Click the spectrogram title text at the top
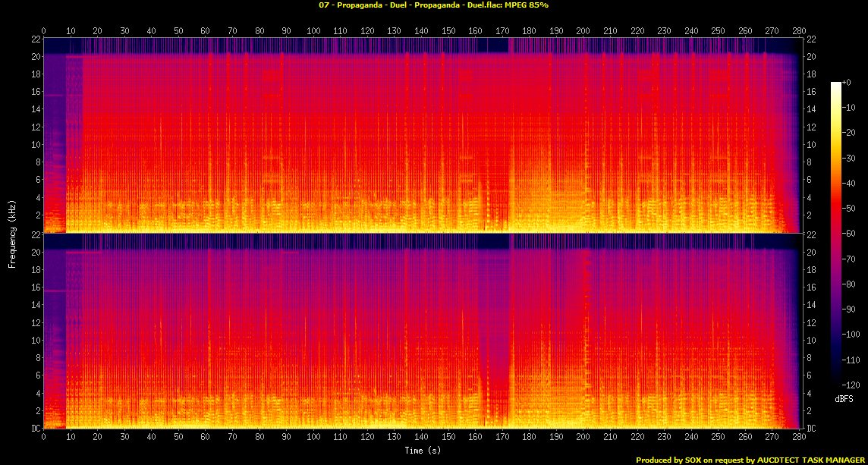This screenshot has height=465, width=868. [433, 5]
